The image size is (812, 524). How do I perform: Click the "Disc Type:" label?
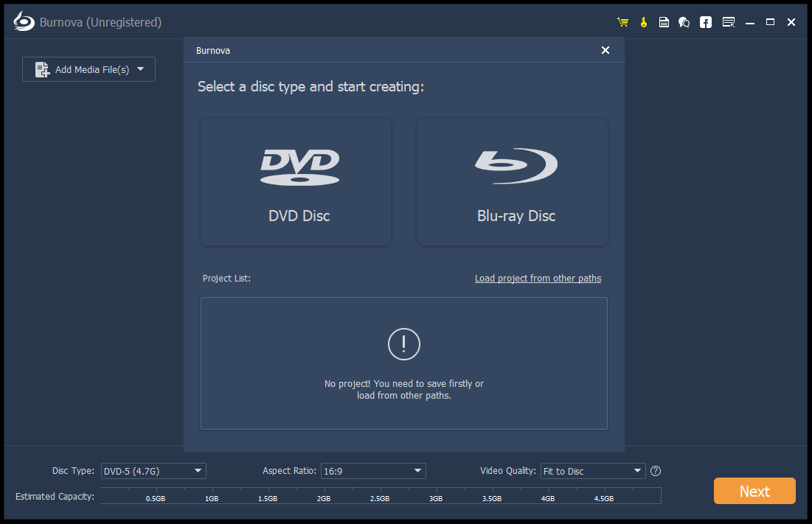pyautogui.click(x=73, y=471)
